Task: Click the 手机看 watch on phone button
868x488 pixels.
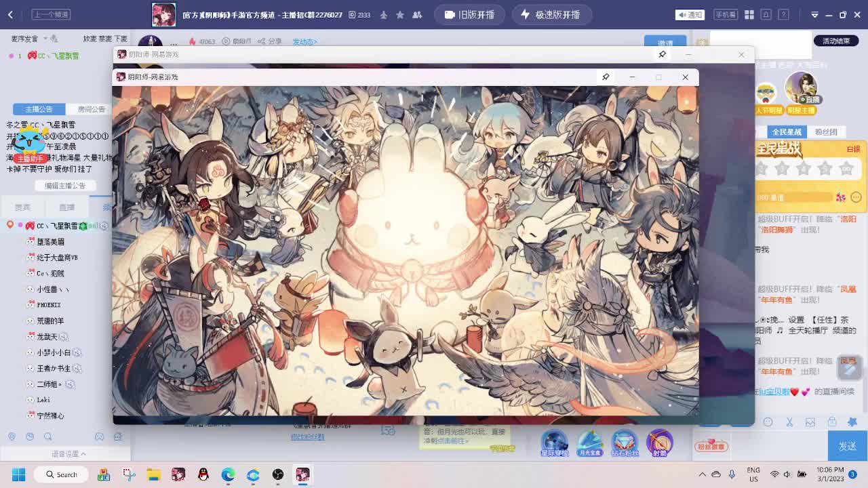Action: (x=726, y=14)
